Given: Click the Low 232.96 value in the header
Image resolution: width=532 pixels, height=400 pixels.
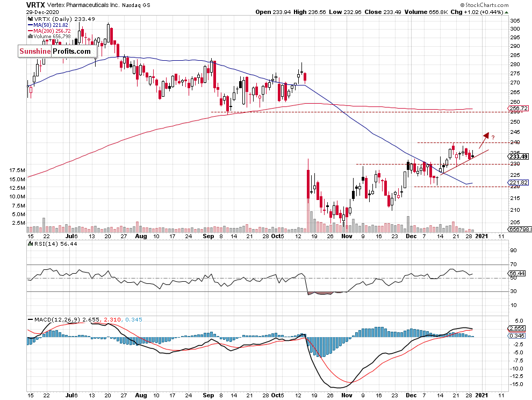Looking at the screenshot, I should pos(345,12).
